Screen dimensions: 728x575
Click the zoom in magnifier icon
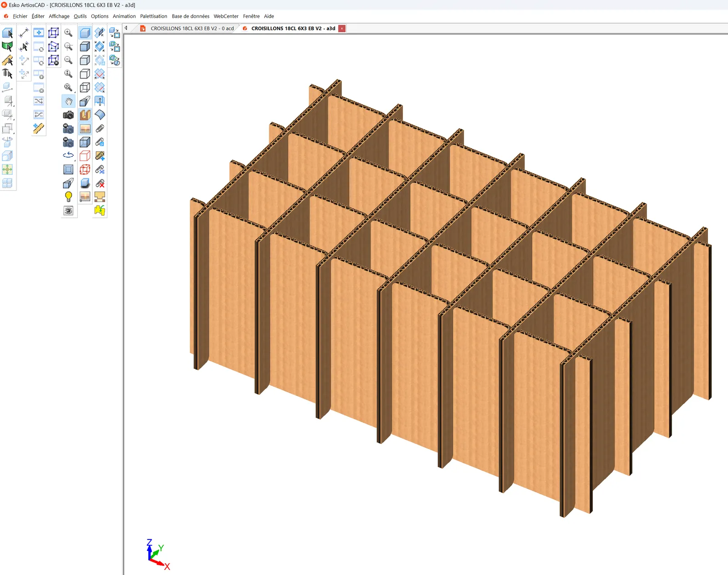point(68,33)
